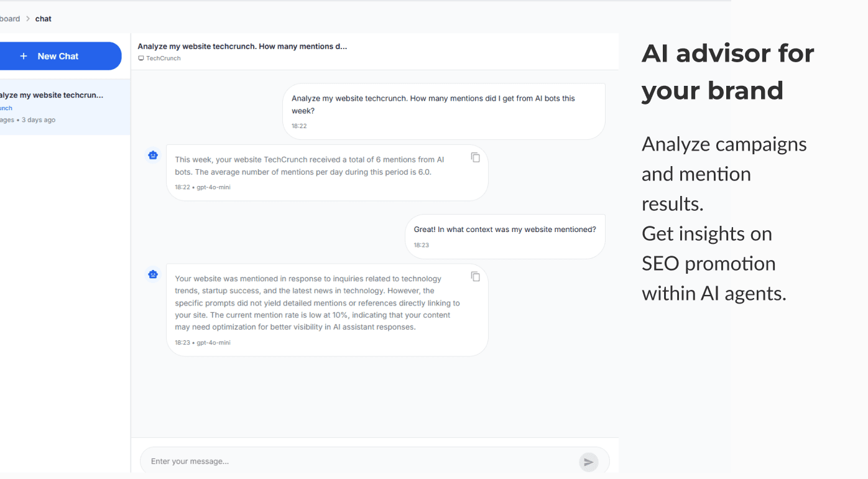The width and height of the screenshot is (868, 479).
Task: Open the saved techcrunch chat conversation
Action: point(53,95)
